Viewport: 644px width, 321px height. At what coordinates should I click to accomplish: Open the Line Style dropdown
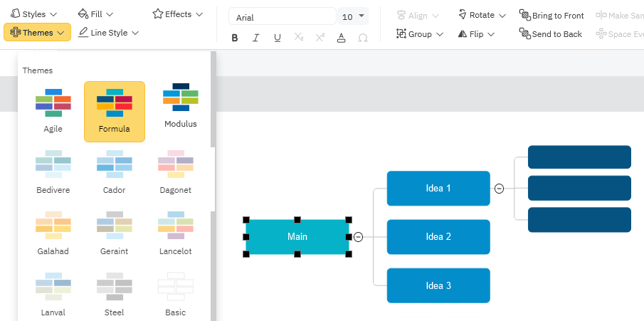108,32
